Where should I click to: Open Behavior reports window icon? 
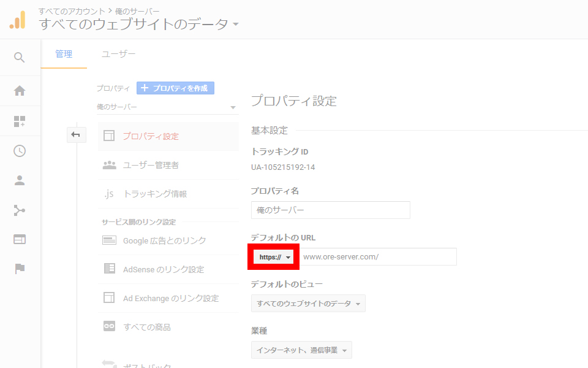[x=20, y=239]
